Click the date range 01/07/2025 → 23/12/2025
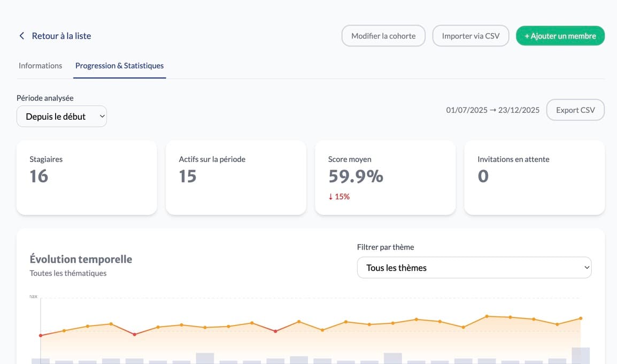The width and height of the screenshot is (617, 364). click(492, 110)
